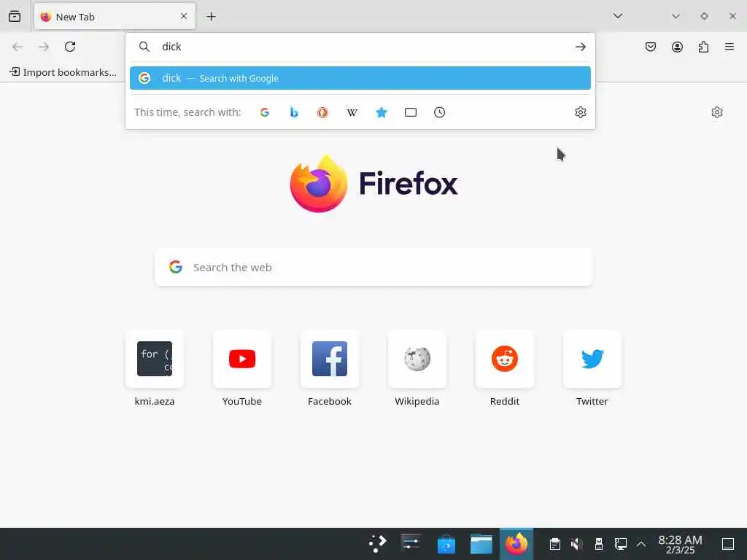Maximize window with the diamond button
Viewport: 747px width, 560px height.
(x=704, y=16)
